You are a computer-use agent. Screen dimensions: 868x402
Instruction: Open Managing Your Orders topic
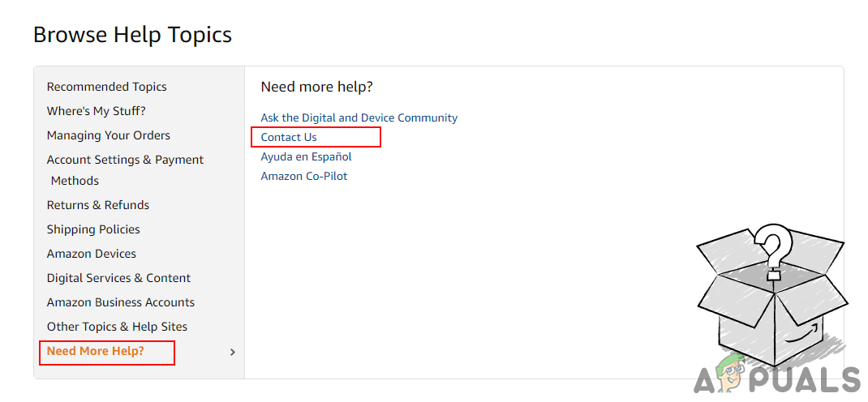click(x=108, y=135)
